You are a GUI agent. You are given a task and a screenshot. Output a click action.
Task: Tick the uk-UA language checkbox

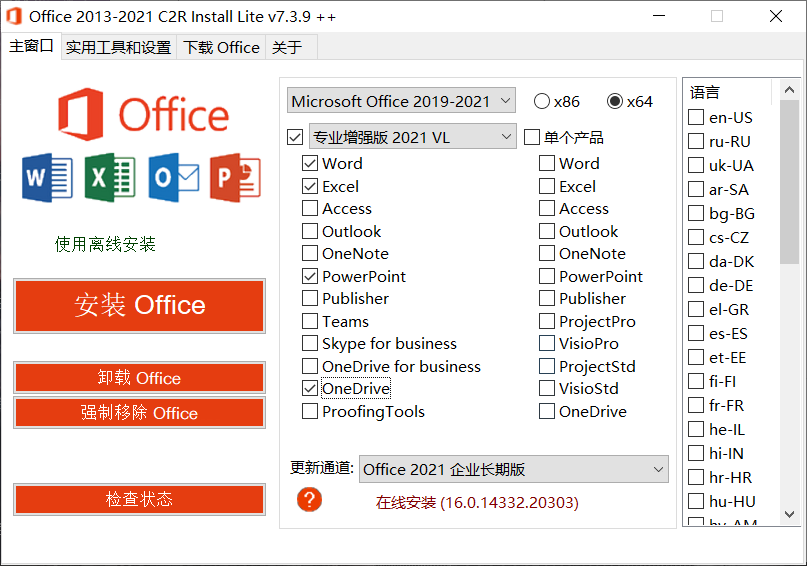pyautogui.click(x=696, y=165)
